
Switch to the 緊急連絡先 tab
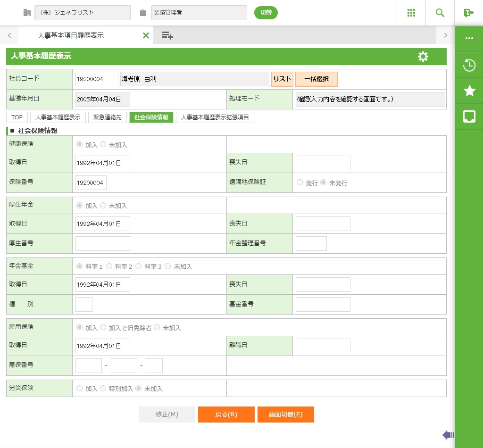(x=107, y=117)
